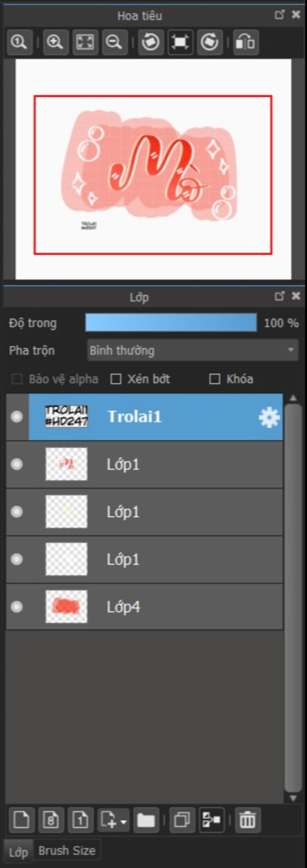
Task: Zoom in the navigator view
Action: click(55, 43)
